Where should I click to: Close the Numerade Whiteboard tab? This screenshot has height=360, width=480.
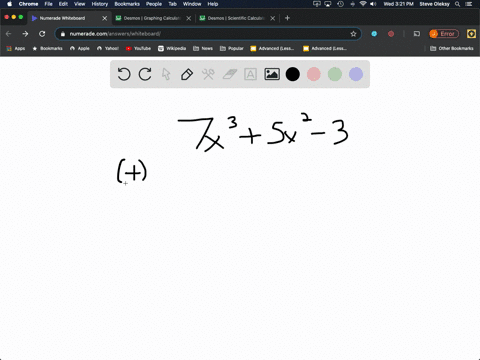click(105, 18)
